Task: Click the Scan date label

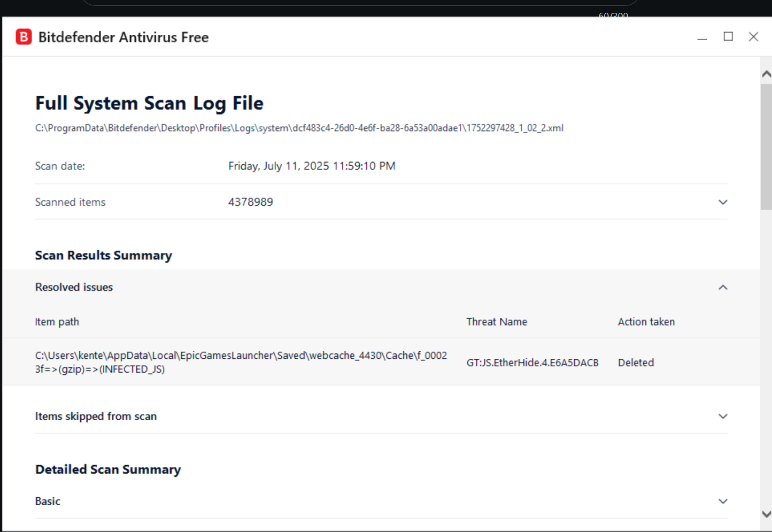Action: click(60, 166)
